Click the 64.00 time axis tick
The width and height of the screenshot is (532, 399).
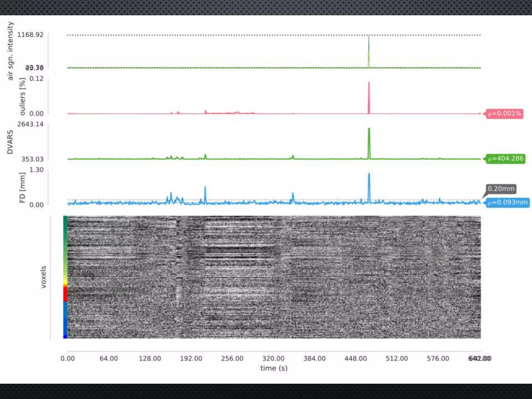tap(109, 358)
